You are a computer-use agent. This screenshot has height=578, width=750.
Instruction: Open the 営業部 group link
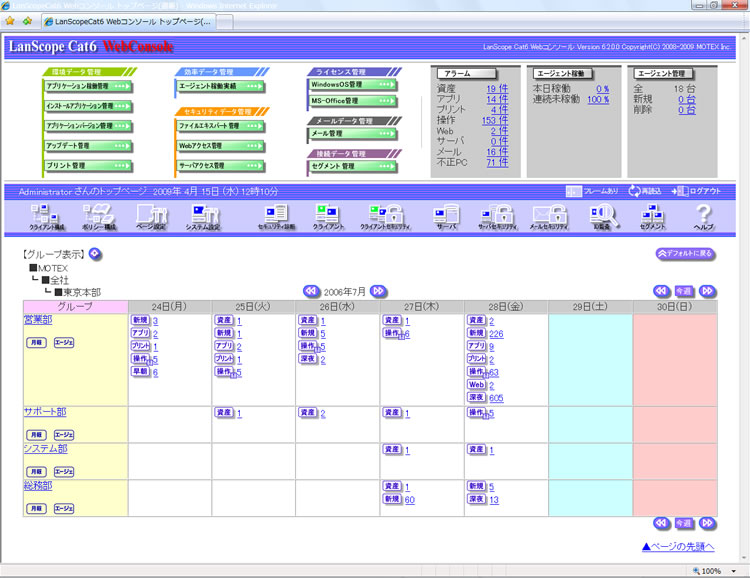coord(38,319)
